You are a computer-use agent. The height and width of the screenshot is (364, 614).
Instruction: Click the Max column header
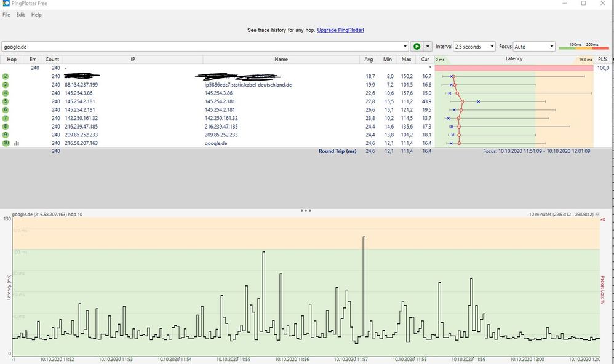coord(406,60)
